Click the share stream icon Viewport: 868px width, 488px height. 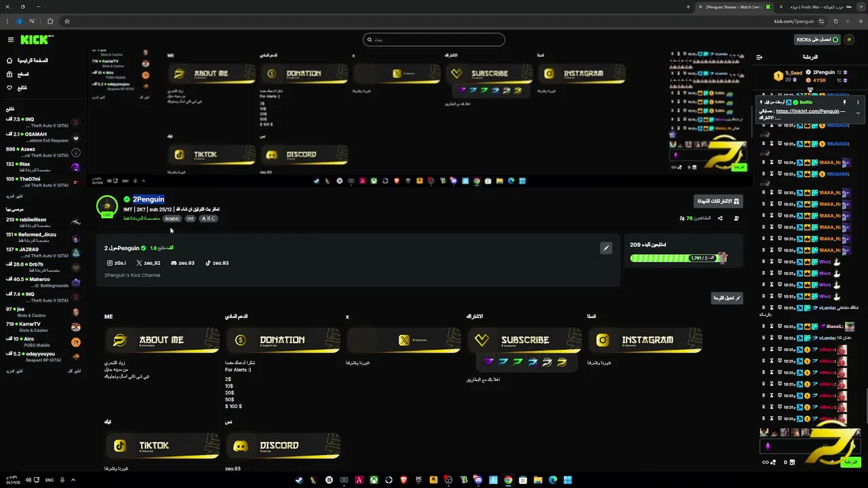(719, 218)
